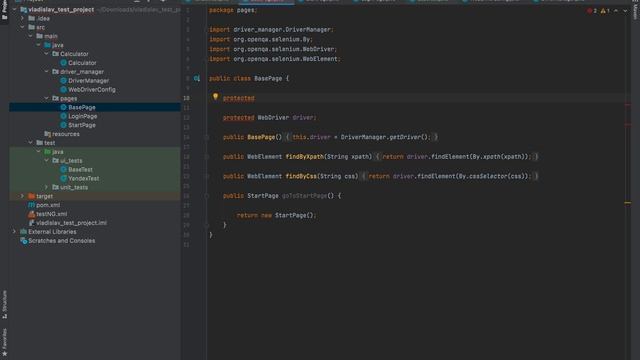
Task: Click yellow warning stripe mark on scrollbar
Action: [628, 202]
